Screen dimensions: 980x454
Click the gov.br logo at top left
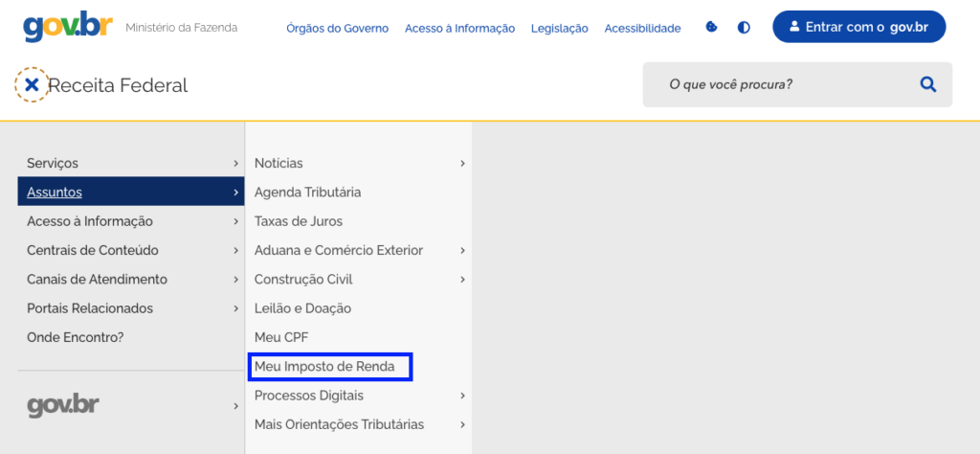click(x=68, y=27)
